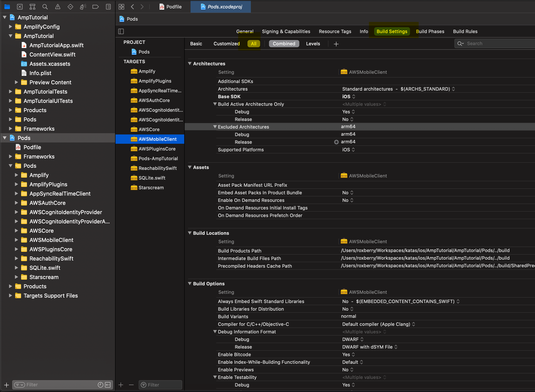This screenshot has height=392, width=535.
Task: Collapse the Build Locations section
Action: coord(190,233)
